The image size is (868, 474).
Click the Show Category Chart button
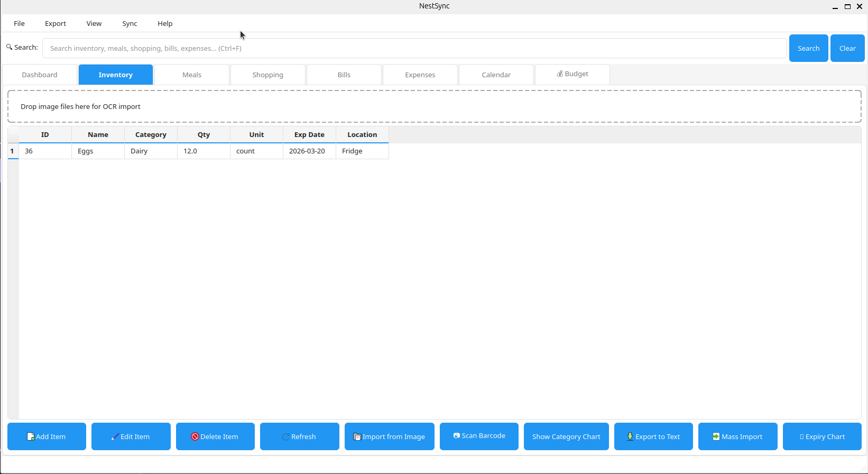[566, 436]
